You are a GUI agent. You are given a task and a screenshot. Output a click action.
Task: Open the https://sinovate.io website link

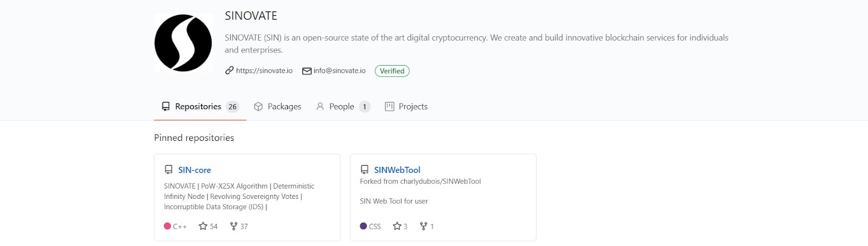(264, 71)
